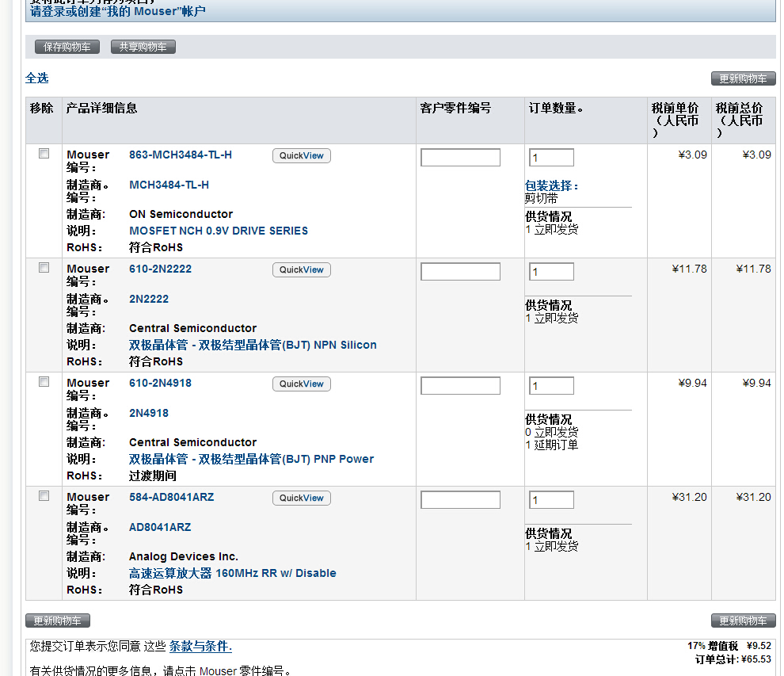Focus customer part number field for AD8041ARZ row
This screenshot has width=784, height=676.
point(460,499)
